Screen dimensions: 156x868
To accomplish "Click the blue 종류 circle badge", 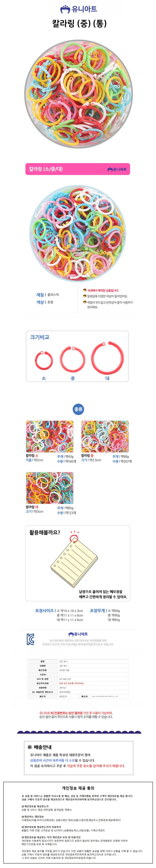I will [x=78, y=409].
